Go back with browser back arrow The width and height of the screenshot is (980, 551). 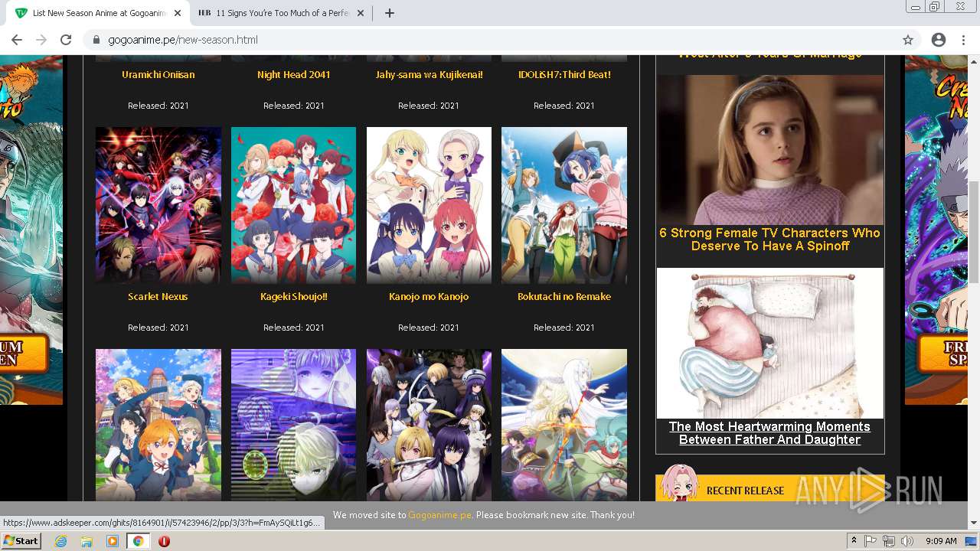17,40
